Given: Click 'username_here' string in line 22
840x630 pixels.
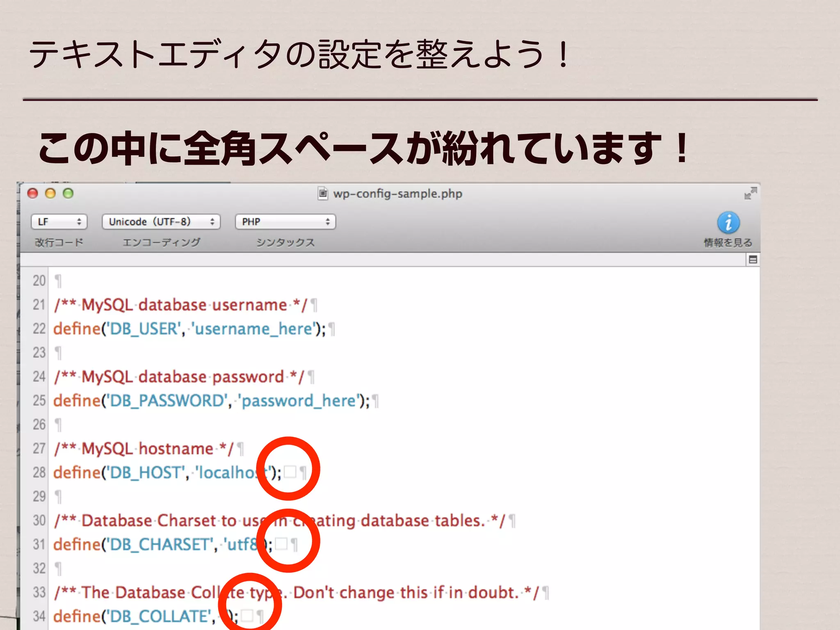Looking at the screenshot, I should tap(253, 329).
